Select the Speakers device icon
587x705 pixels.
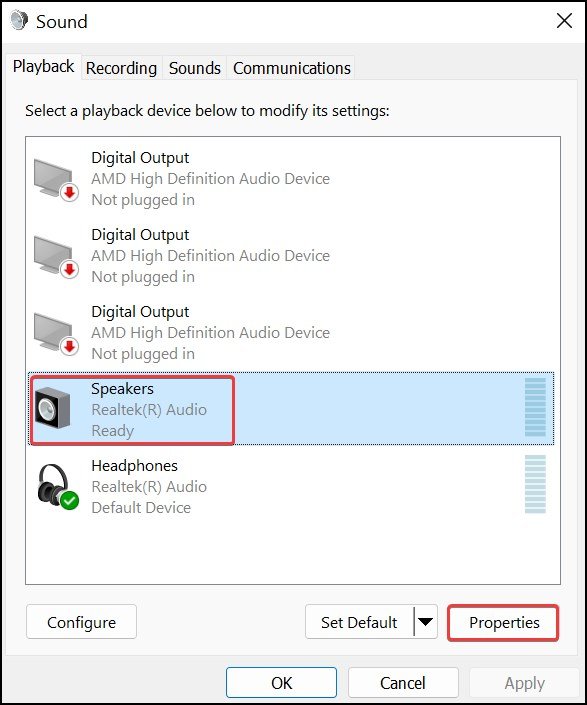click(53, 409)
